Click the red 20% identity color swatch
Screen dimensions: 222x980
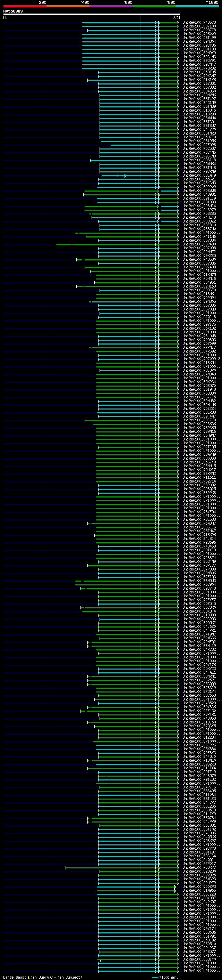point(25,6)
